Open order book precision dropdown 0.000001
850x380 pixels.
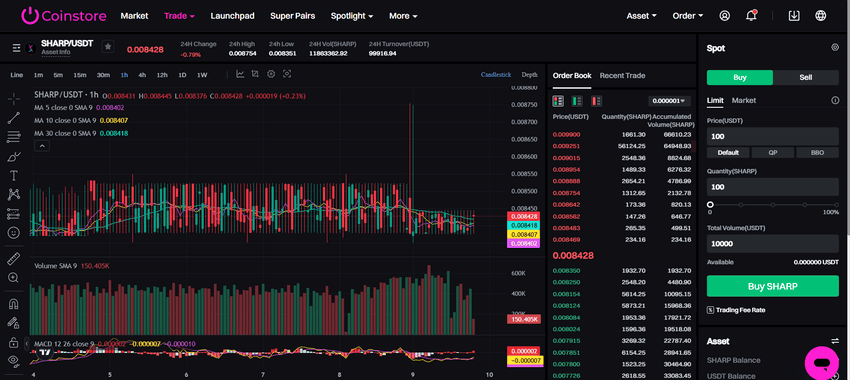click(x=669, y=101)
